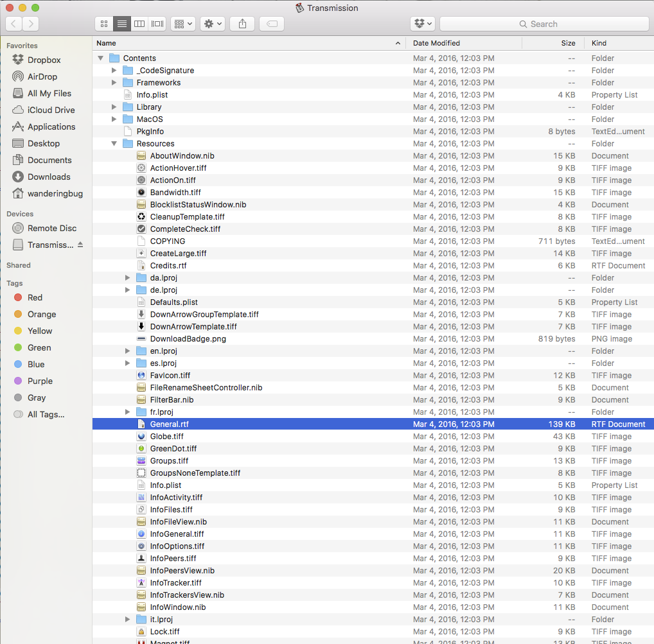Expand the de.lproj folder
The image size is (654, 644).
click(x=128, y=290)
